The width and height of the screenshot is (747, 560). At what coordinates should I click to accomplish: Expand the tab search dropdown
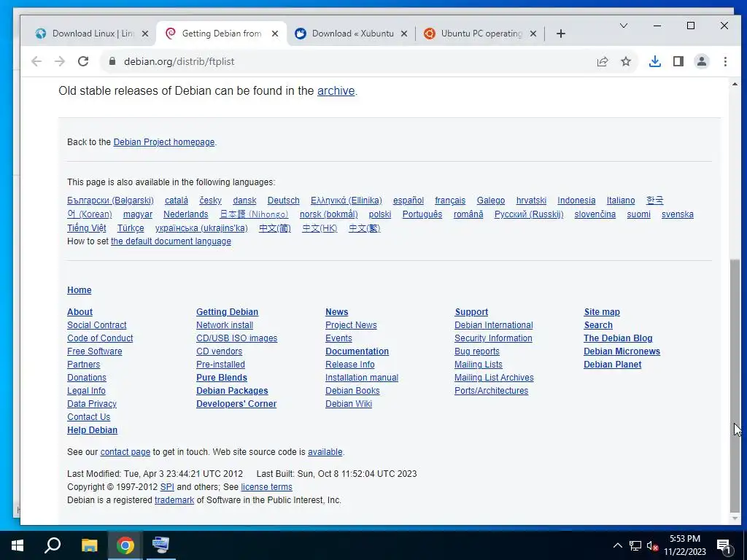(x=623, y=26)
